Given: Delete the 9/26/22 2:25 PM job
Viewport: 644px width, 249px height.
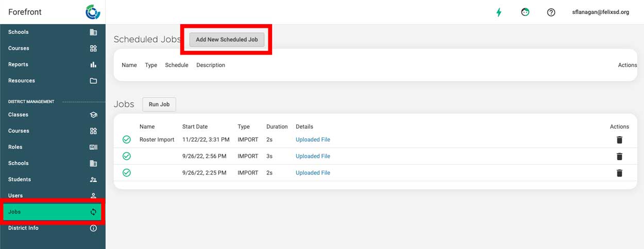Looking at the screenshot, I should click(619, 173).
